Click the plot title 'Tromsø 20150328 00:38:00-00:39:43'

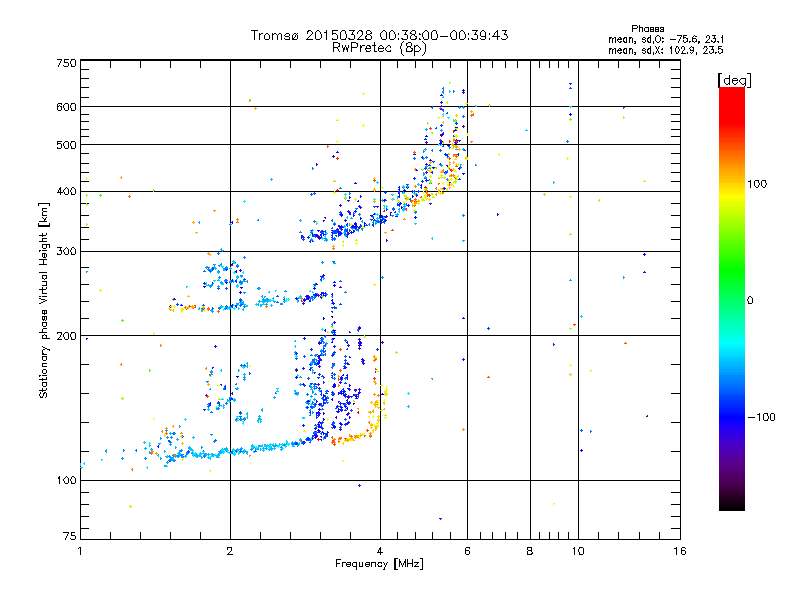click(x=379, y=35)
